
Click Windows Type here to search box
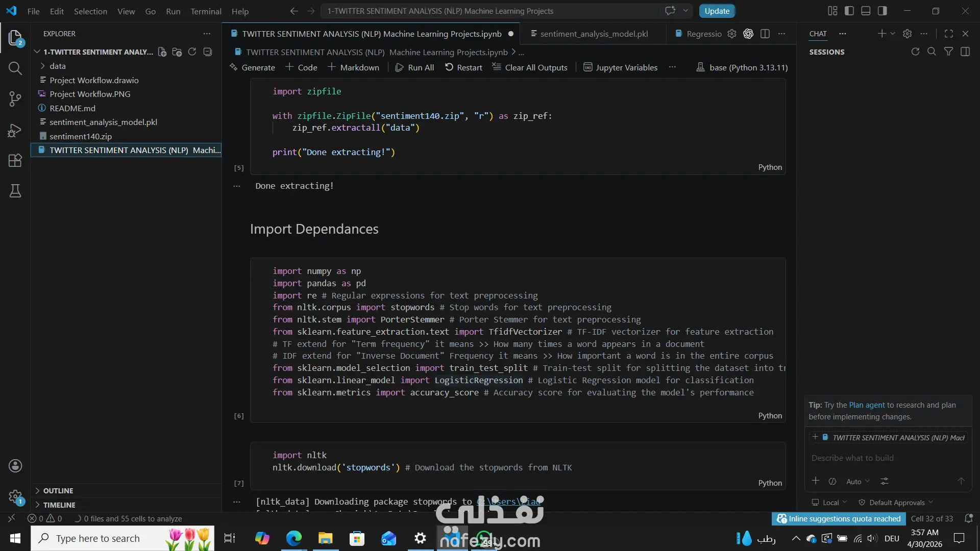(x=122, y=538)
